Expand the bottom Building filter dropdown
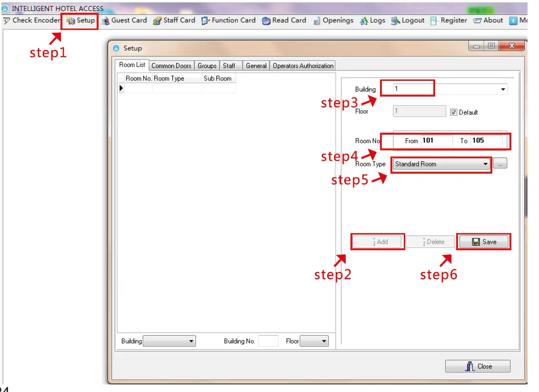 (191, 341)
